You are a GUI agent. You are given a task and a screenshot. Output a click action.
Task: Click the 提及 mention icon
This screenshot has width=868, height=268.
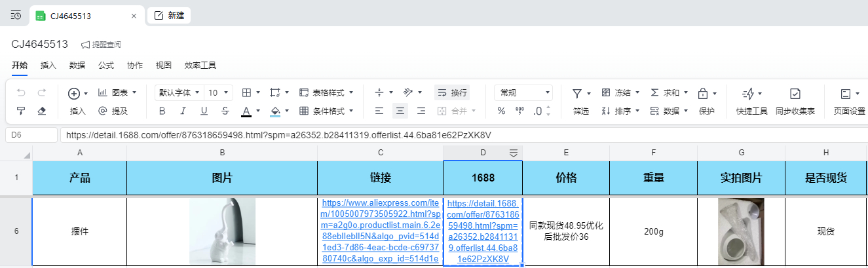click(x=103, y=111)
